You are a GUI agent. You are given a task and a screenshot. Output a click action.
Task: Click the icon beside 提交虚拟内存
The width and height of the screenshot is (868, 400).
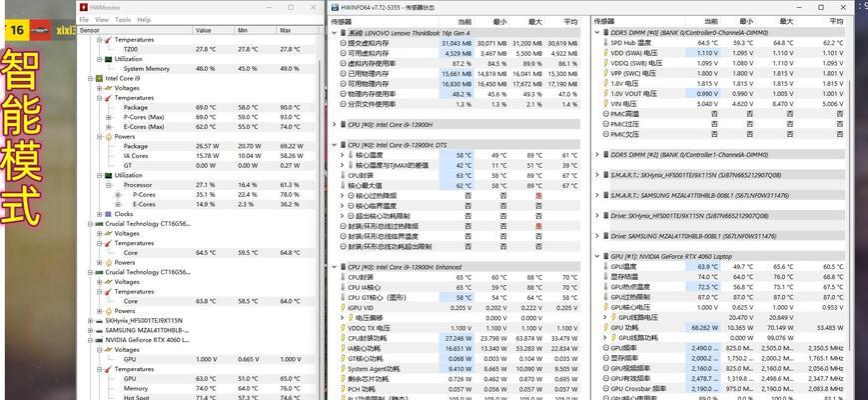point(343,43)
